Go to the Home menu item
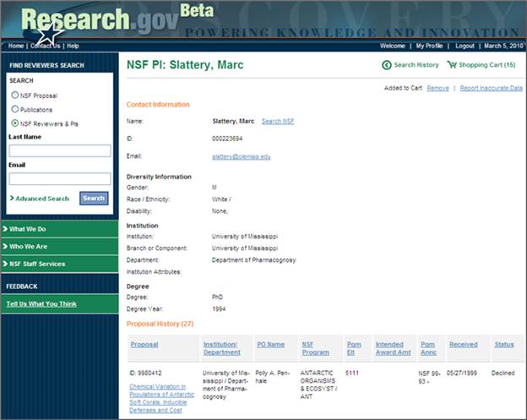This screenshot has height=420, width=527. coord(16,46)
